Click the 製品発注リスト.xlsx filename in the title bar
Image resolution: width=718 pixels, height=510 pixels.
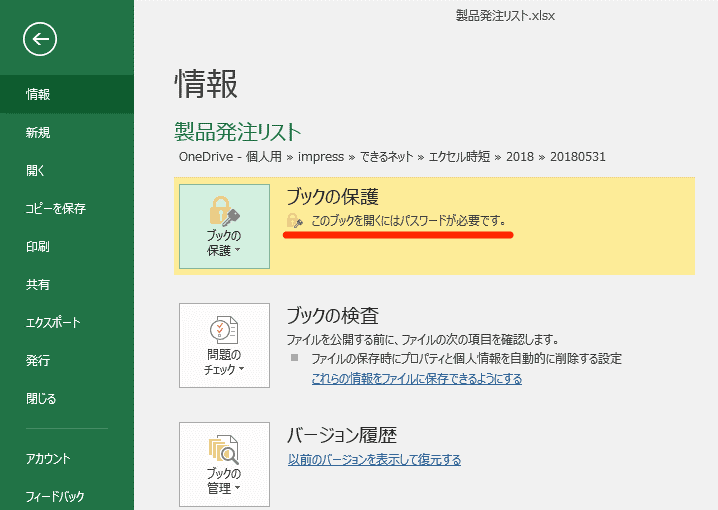[x=505, y=16]
